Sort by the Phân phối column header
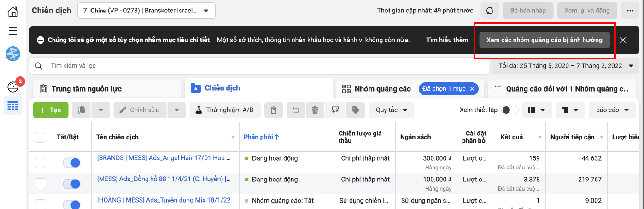The width and height of the screenshot is (644, 209). (x=262, y=137)
